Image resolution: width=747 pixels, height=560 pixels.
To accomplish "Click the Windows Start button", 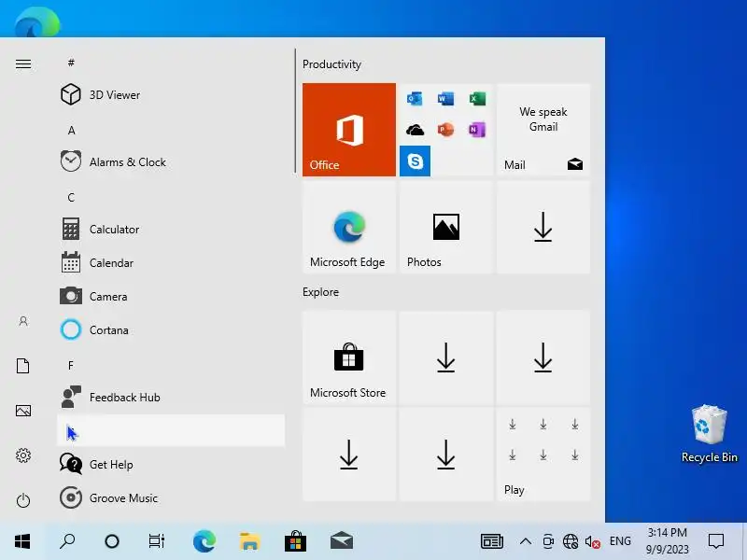I will 22,541.
